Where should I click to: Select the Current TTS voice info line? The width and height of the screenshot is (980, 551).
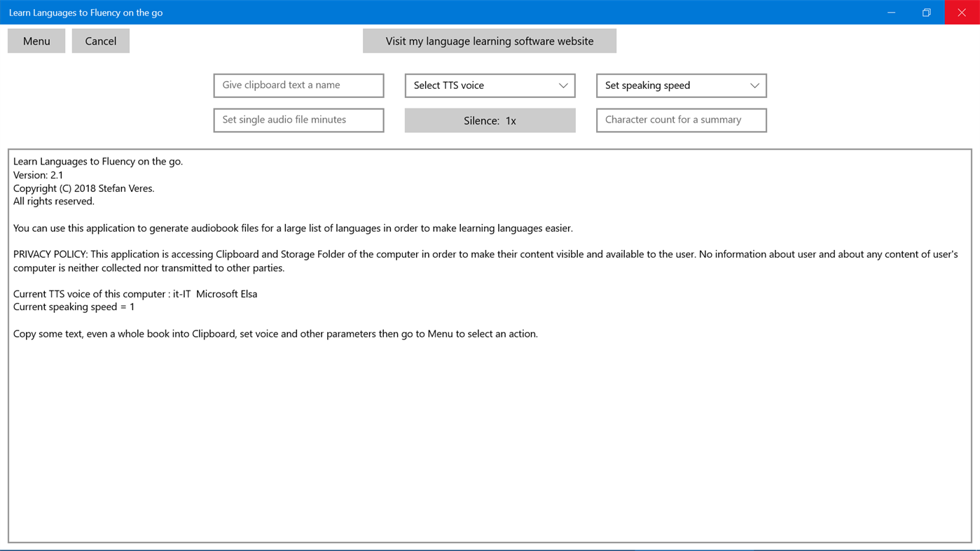134,293
